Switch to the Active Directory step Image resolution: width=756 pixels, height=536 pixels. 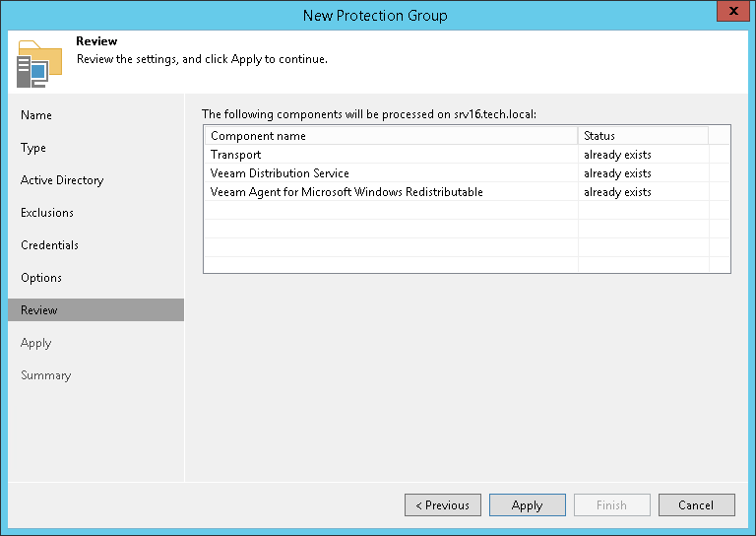(62, 180)
